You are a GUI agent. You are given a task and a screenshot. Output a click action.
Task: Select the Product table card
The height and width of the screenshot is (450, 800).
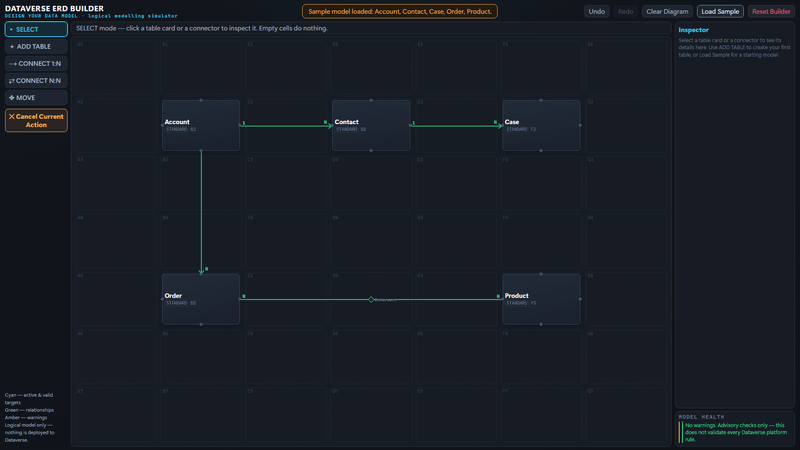pyautogui.click(x=541, y=299)
